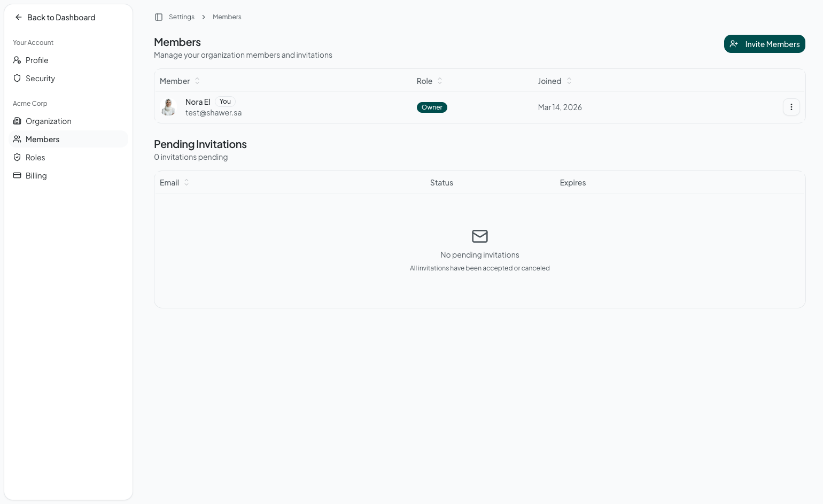Click the Members breadcrumb item
The width and height of the screenshot is (823, 504).
pos(227,17)
